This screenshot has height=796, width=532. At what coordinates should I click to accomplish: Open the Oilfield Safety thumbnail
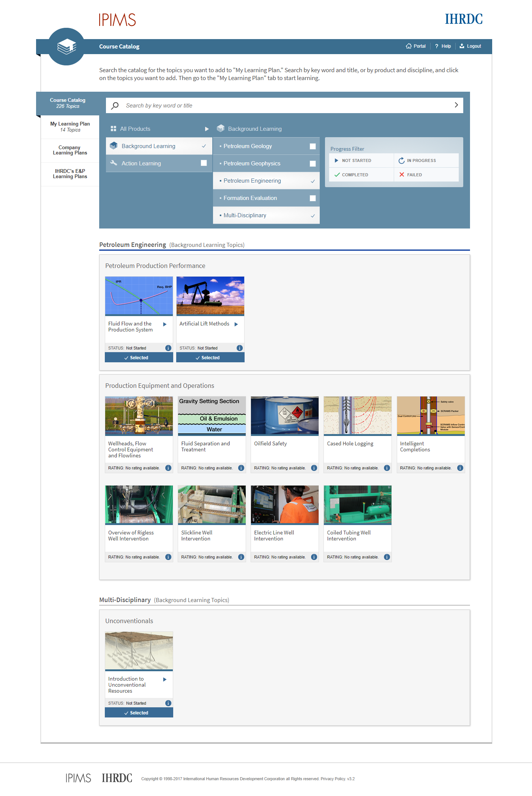pos(285,416)
